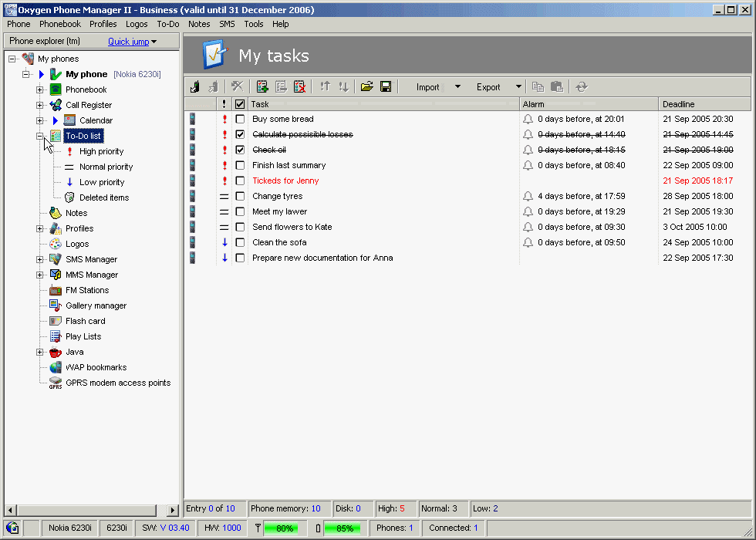
Task: Click the copy toolbar icon
Action: point(538,86)
